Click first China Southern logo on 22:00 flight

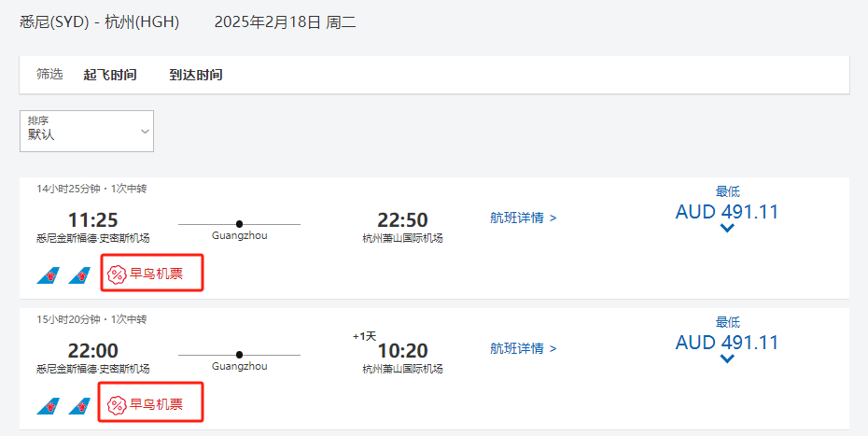[x=49, y=406]
